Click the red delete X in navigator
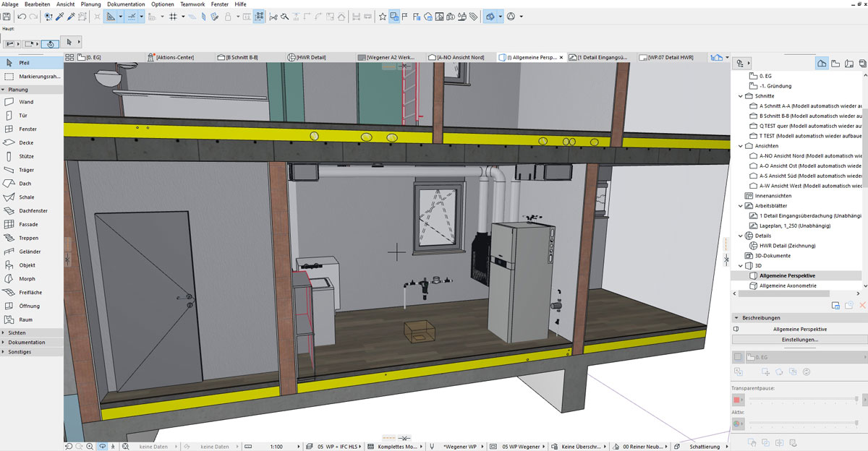The height and width of the screenshot is (451, 868). [x=861, y=306]
